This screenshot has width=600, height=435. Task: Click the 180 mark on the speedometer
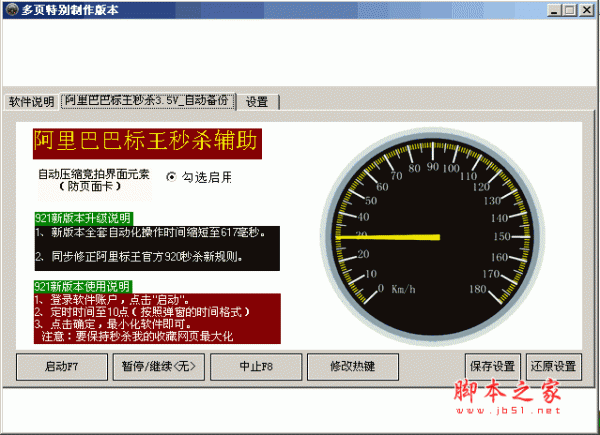(478, 289)
